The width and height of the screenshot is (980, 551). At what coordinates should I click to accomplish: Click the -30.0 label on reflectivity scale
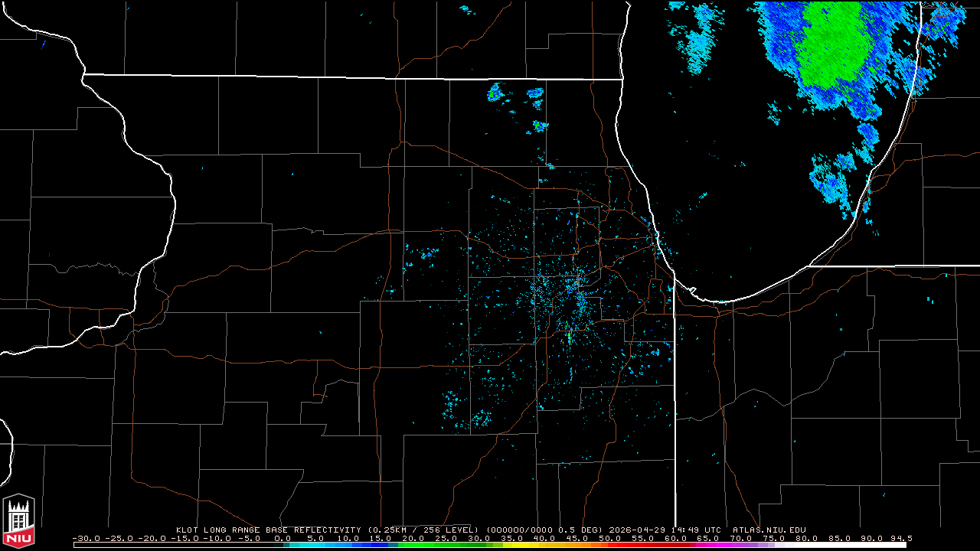pos(87,538)
